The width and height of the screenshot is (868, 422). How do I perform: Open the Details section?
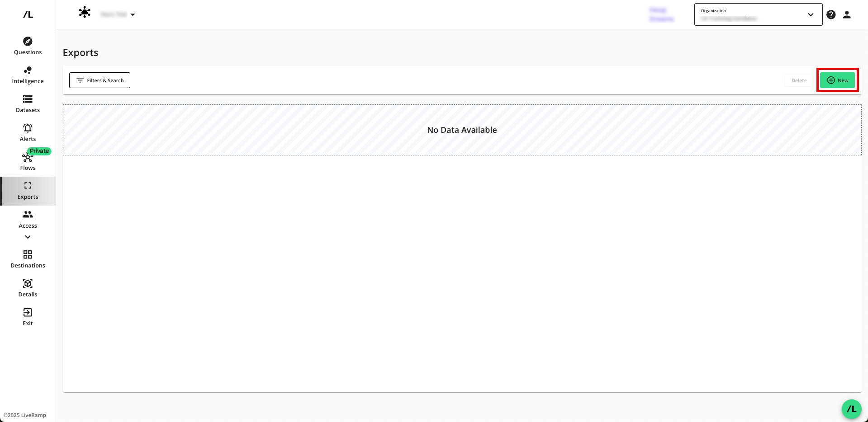coord(28,288)
